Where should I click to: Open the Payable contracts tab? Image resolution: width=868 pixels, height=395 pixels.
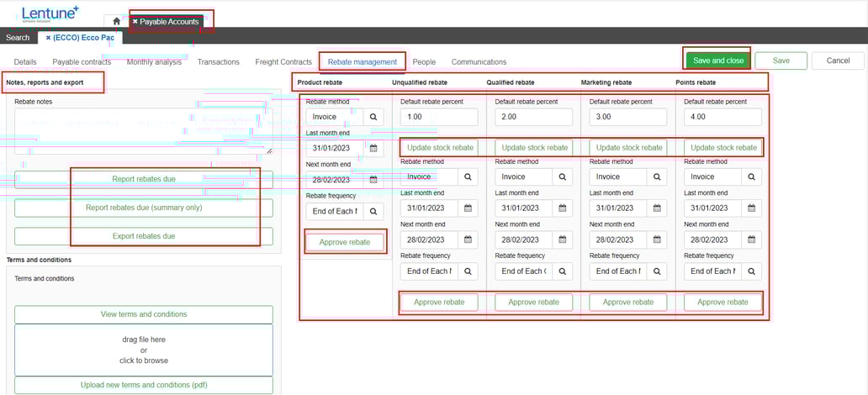pos(82,62)
